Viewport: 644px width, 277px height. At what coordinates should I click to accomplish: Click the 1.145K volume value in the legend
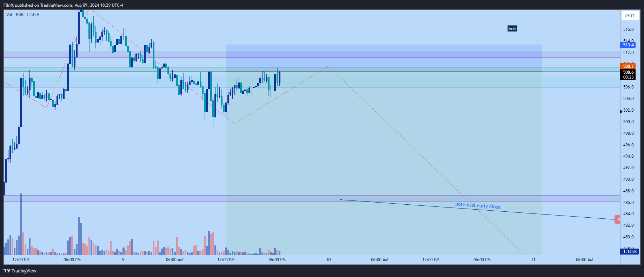click(x=33, y=15)
